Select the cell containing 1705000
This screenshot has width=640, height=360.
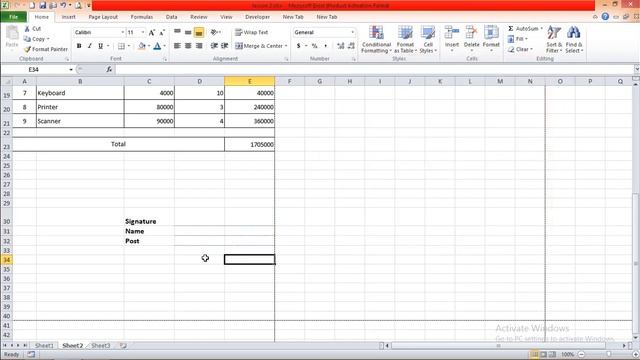(249, 144)
